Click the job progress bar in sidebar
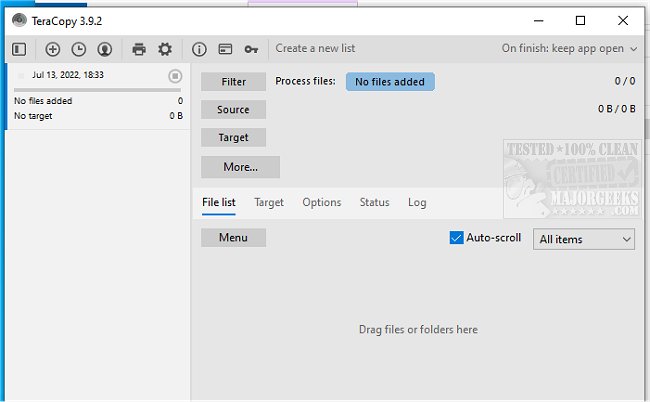650x402 pixels. click(x=97, y=90)
